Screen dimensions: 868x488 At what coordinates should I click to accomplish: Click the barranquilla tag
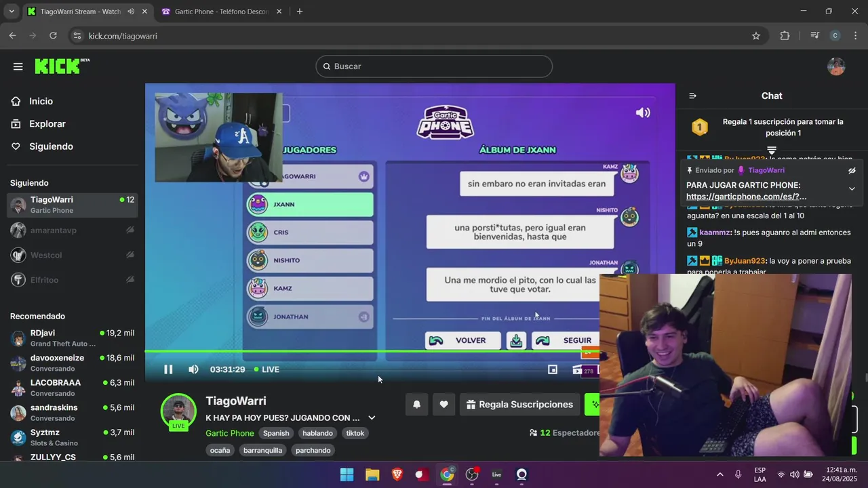point(262,450)
